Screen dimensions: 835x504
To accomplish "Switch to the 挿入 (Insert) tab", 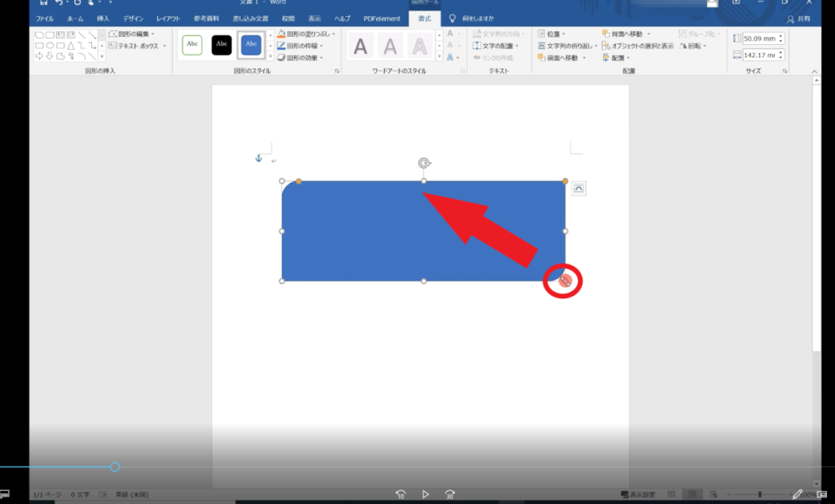I will click(x=103, y=18).
